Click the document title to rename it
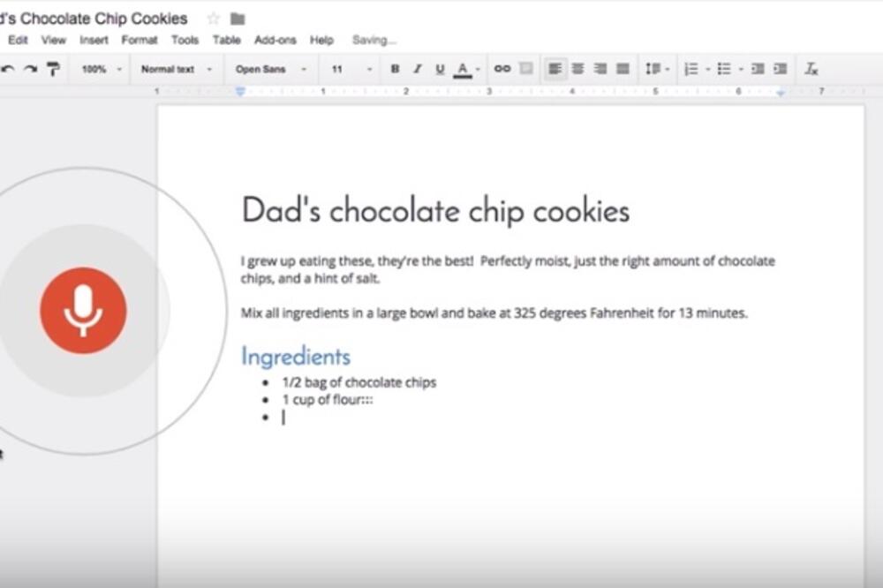Viewport: 883px width, 588px height. (93, 18)
